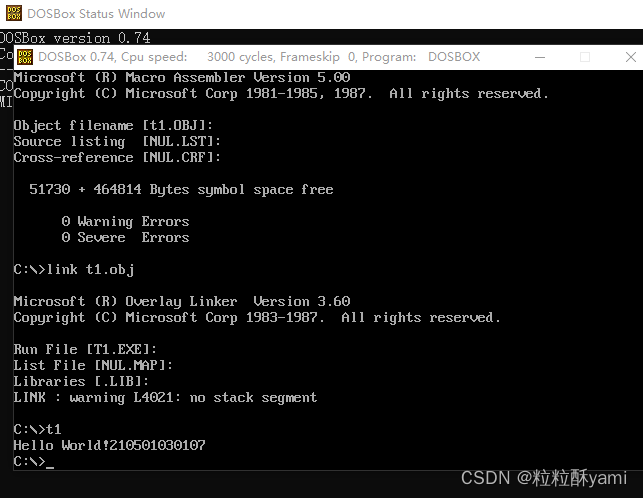The image size is (643, 498).
Task: Click the 'Libraries [.LIB]:' line
Action: pyautogui.click(x=81, y=381)
